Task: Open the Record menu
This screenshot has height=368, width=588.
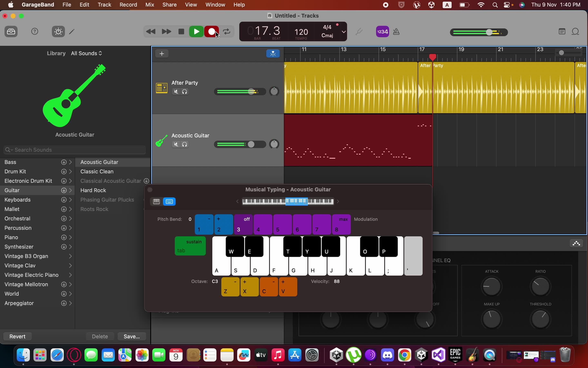Action: point(128,5)
